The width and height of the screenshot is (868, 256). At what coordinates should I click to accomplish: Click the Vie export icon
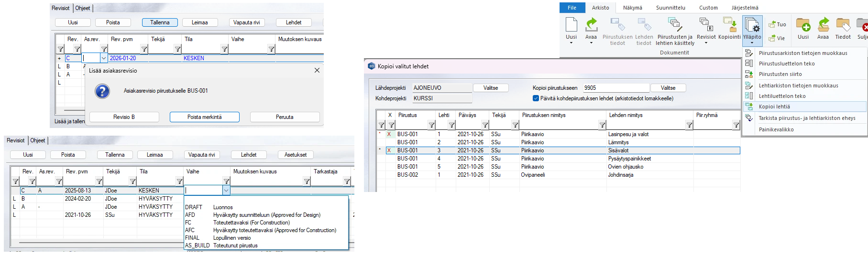[777, 38]
